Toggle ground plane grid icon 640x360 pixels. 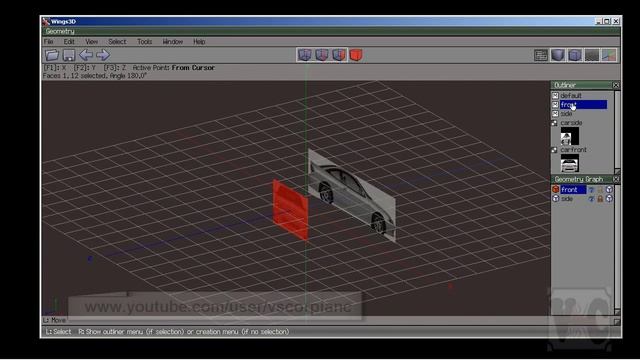592,55
